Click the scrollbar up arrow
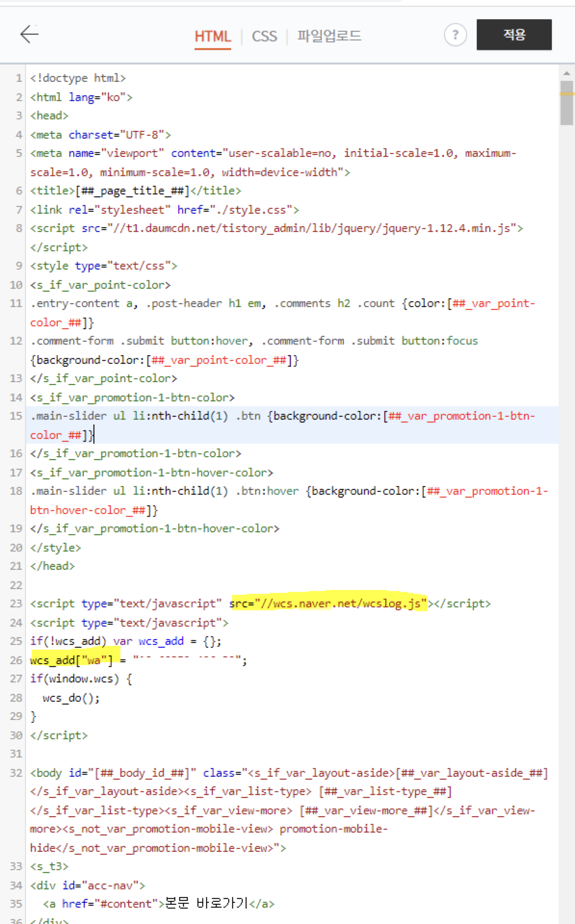The image size is (575, 924). point(566,73)
